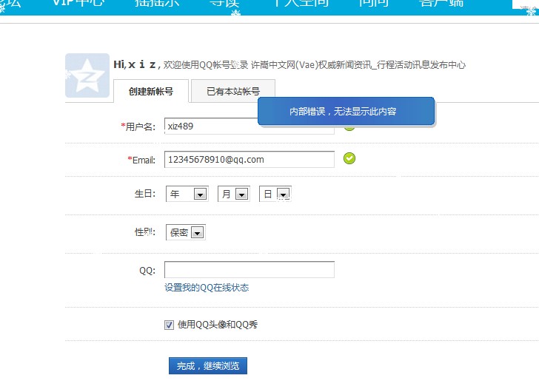Click green check icon beside Email field
Image resolution: width=539 pixels, height=392 pixels.
[349, 158]
